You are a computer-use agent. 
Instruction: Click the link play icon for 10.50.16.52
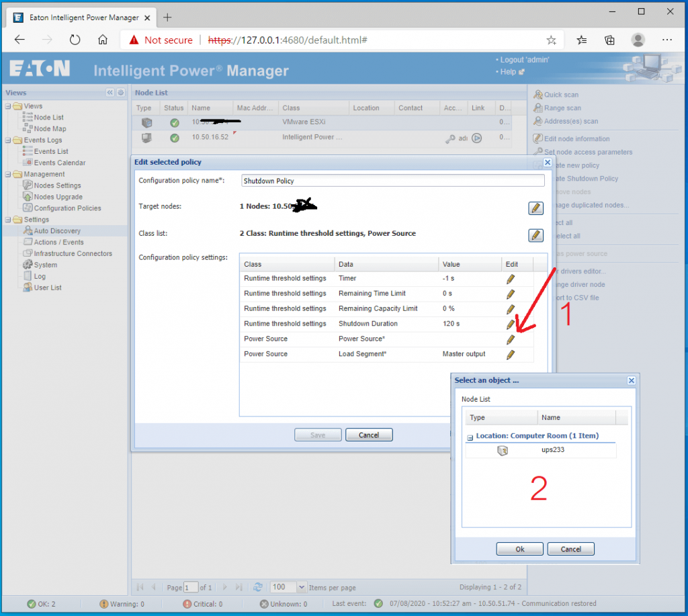[x=476, y=138]
